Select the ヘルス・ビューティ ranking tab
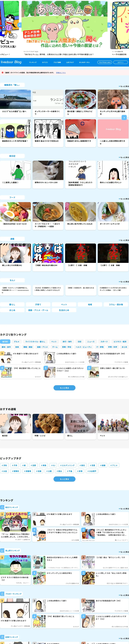The height and width of the screenshot is (644, 129). coord(84,347)
